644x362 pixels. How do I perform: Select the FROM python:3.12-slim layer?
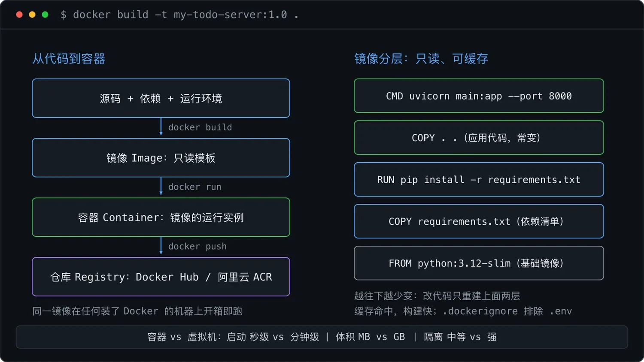point(479,263)
